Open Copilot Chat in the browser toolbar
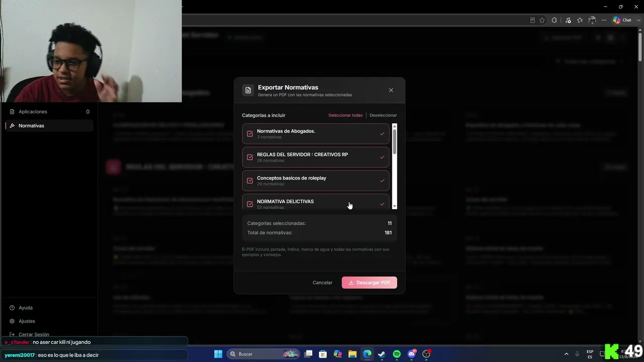Viewport: 644px width, 362px height. pyautogui.click(x=622, y=20)
